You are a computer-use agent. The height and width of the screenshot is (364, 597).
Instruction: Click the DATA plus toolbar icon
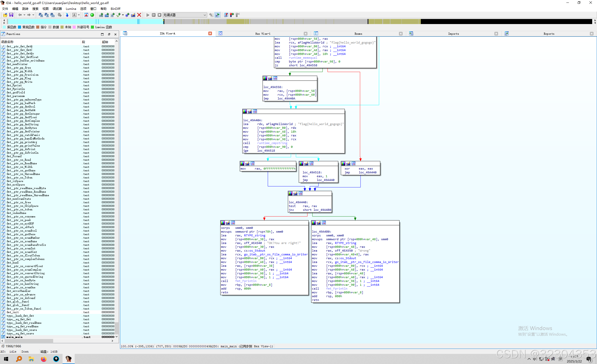(107, 15)
